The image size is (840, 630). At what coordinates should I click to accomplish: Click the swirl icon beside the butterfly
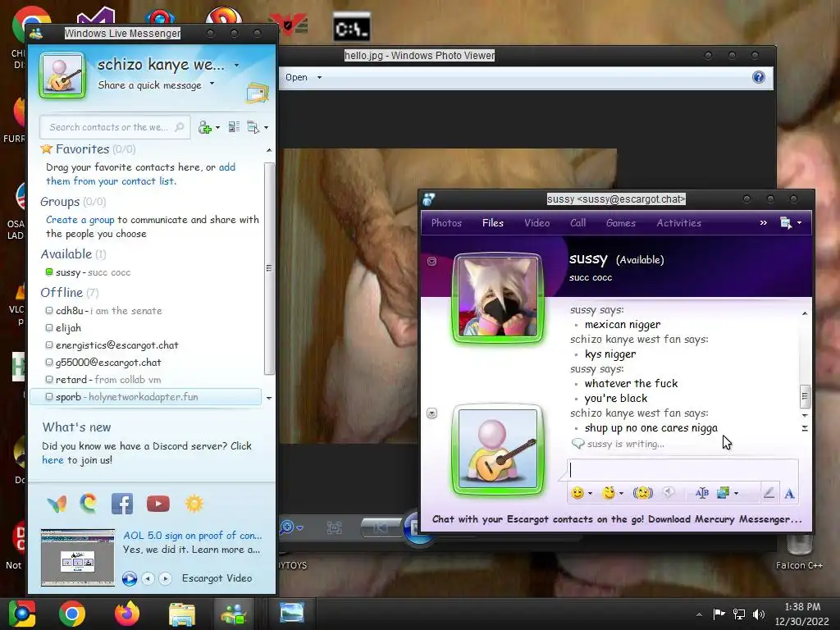pos(89,503)
